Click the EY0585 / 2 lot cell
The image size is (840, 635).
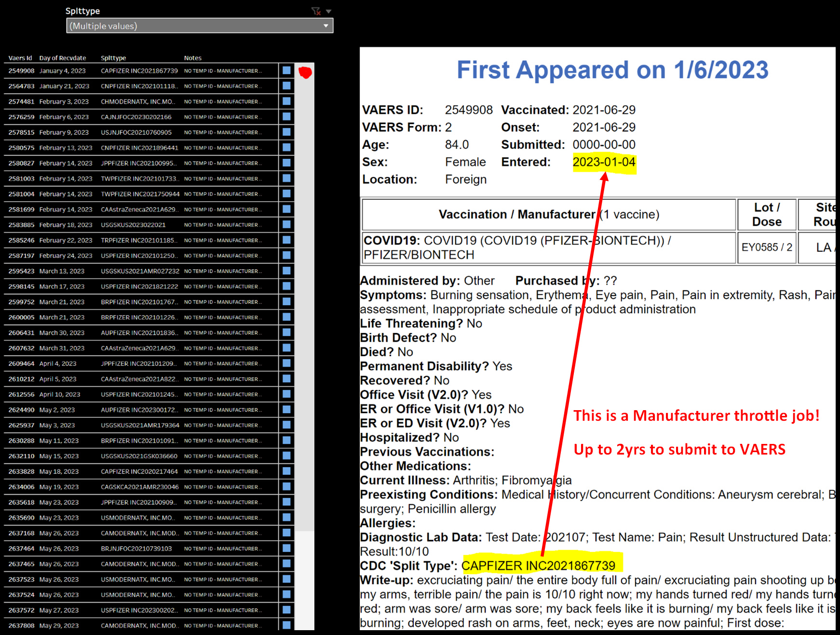coord(767,248)
